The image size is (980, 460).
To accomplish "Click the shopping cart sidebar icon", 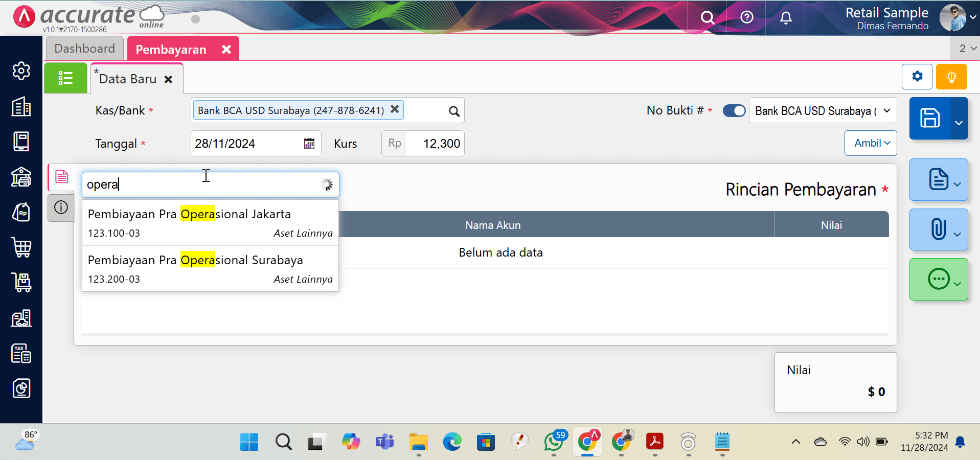I will (x=21, y=247).
